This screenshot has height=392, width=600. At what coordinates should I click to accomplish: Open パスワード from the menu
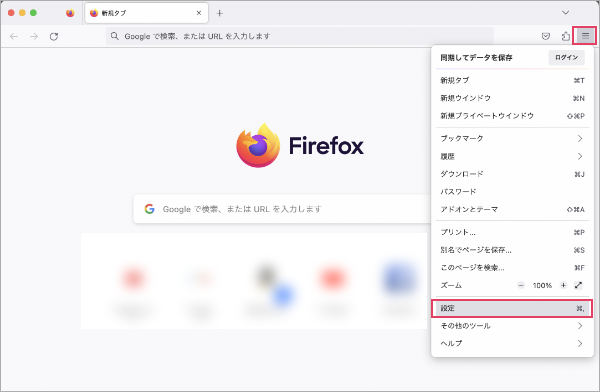click(x=512, y=191)
